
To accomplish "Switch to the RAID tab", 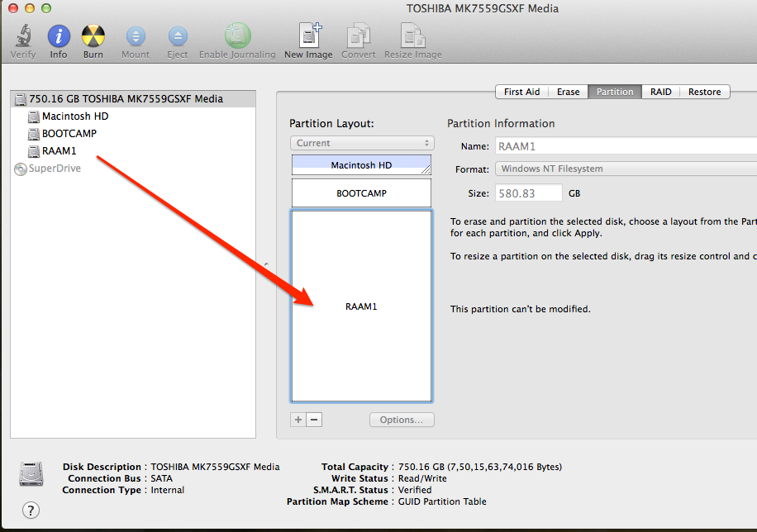I will [661, 92].
